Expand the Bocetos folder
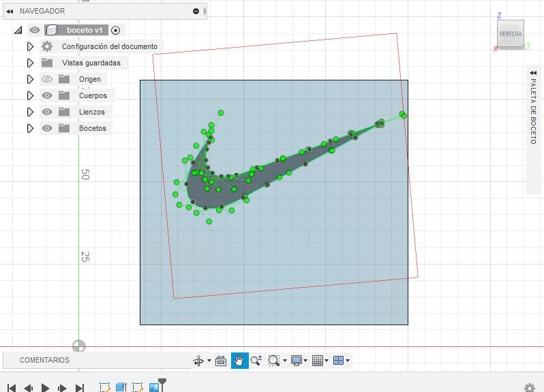Image resolution: width=544 pixels, height=392 pixels. (x=30, y=128)
